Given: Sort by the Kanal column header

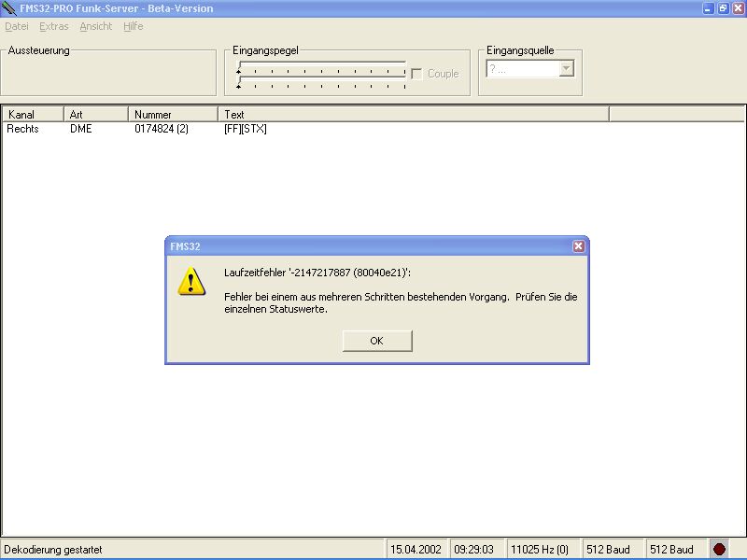Looking at the screenshot, I should point(32,114).
